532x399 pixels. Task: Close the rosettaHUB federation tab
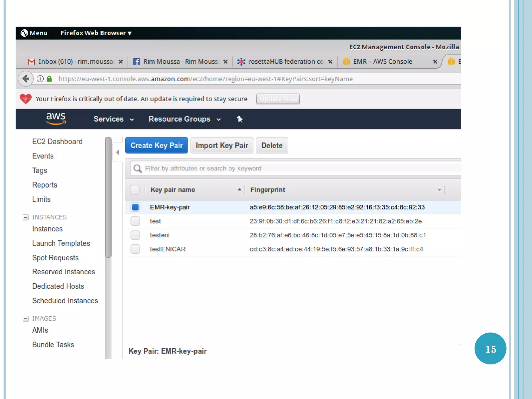coord(330,62)
